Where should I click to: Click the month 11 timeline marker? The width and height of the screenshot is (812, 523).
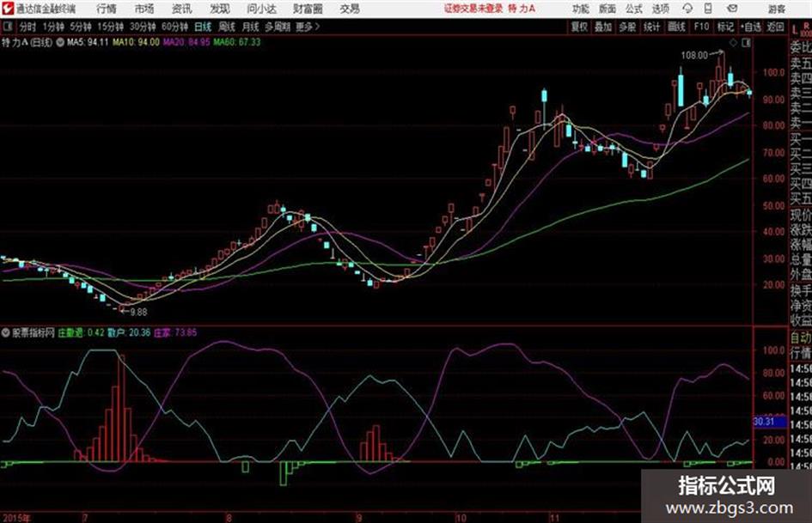(x=554, y=518)
